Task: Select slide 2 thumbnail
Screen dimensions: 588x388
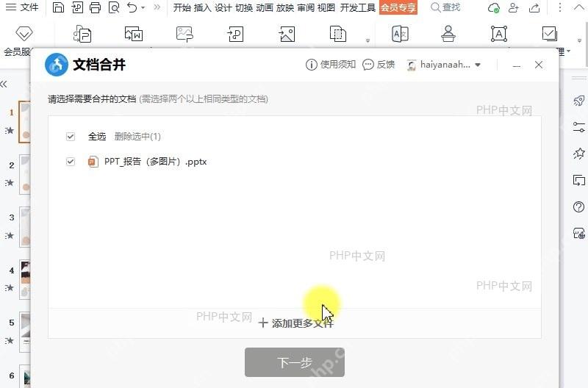Action: [25, 174]
